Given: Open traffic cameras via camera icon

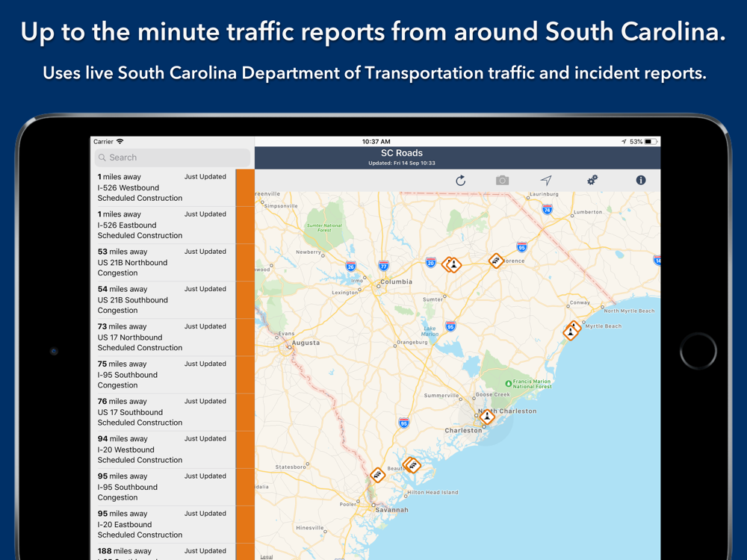Looking at the screenshot, I should pyautogui.click(x=502, y=181).
